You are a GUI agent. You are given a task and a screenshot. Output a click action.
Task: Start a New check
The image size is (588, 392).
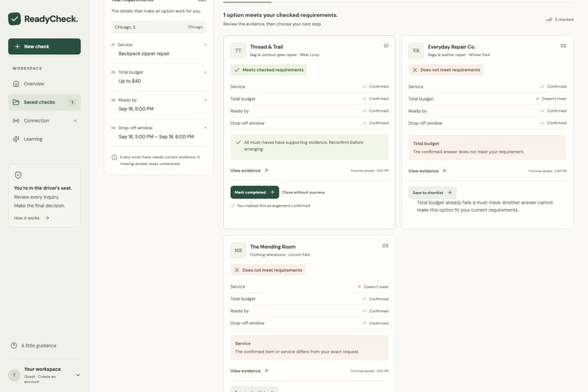45,47
